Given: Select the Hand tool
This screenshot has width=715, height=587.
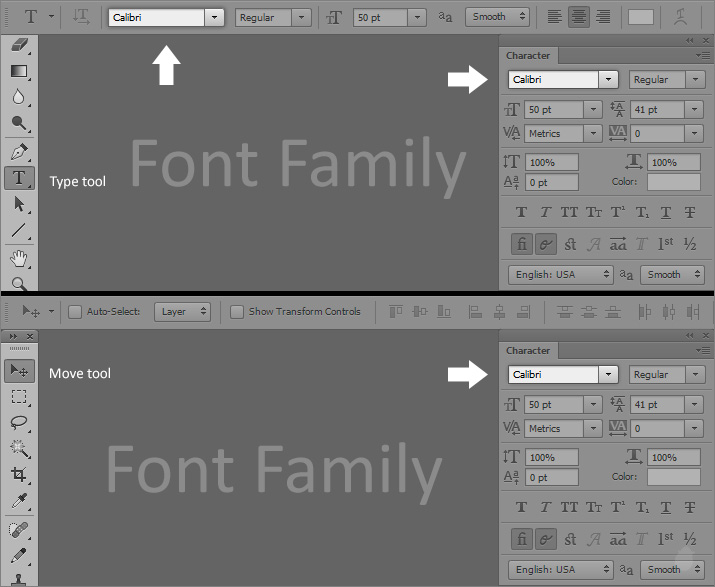Looking at the screenshot, I should pos(19,259).
